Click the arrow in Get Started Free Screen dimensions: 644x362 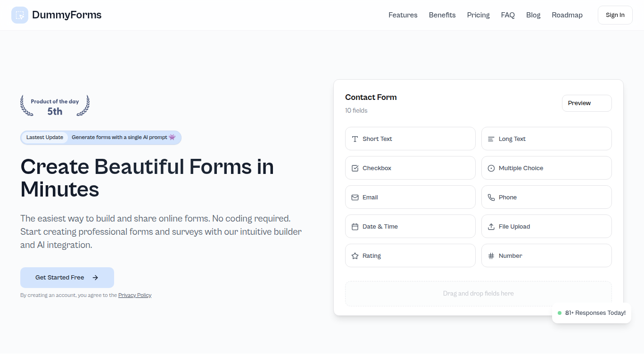point(95,278)
